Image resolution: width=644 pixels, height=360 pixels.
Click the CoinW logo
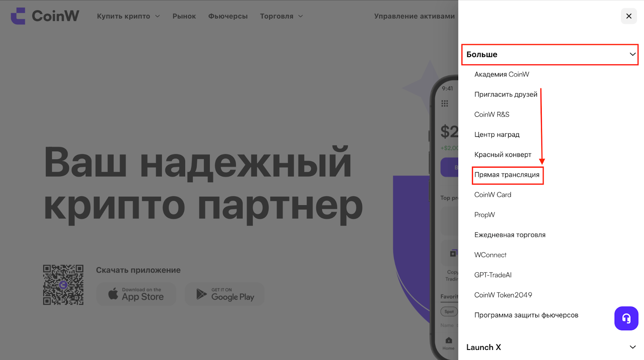(45, 16)
